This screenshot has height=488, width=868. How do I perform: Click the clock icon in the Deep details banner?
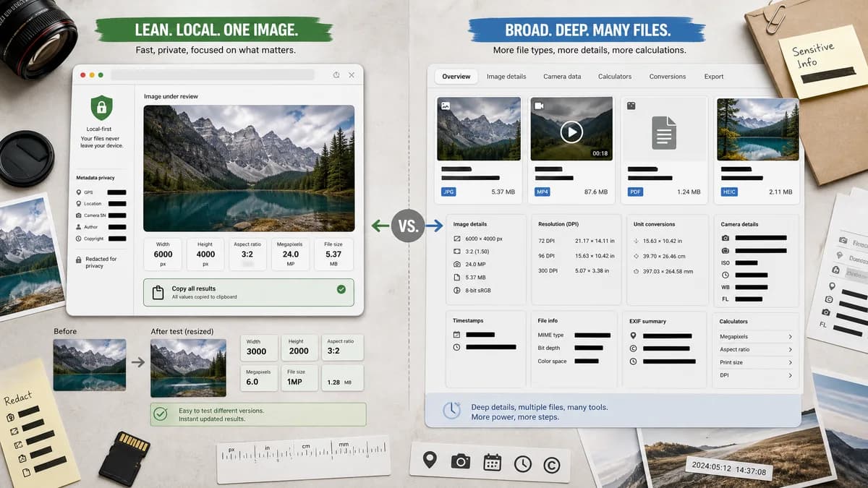452,410
